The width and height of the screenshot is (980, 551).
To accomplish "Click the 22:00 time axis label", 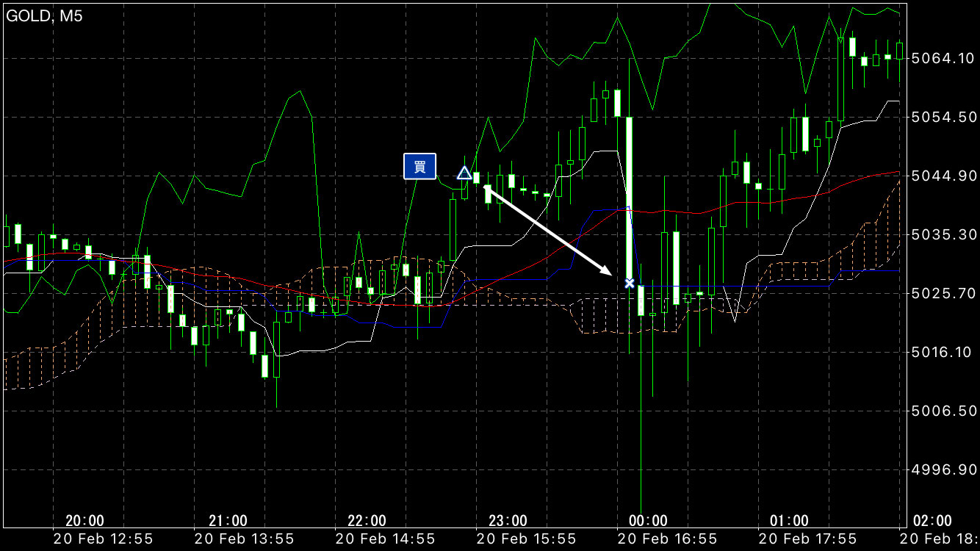I will (x=367, y=521).
